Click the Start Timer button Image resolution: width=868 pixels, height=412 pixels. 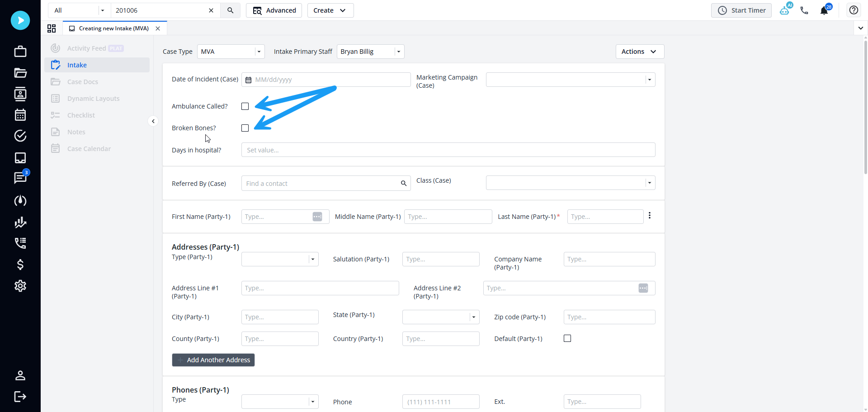pyautogui.click(x=741, y=10)
